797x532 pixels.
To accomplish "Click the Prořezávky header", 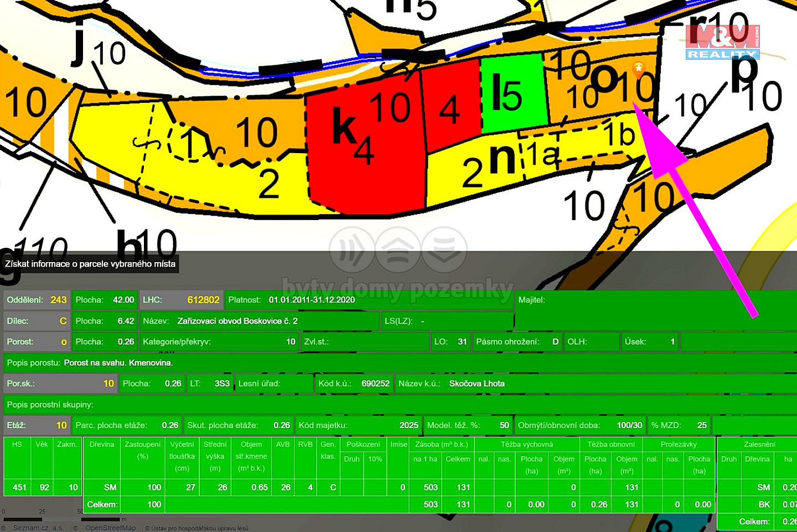I will [x=679, y=444].
